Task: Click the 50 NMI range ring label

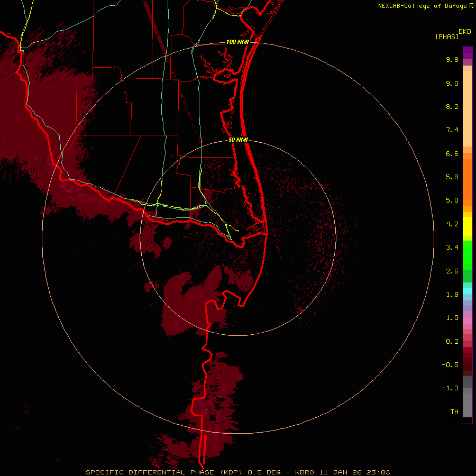Action: 238,140
